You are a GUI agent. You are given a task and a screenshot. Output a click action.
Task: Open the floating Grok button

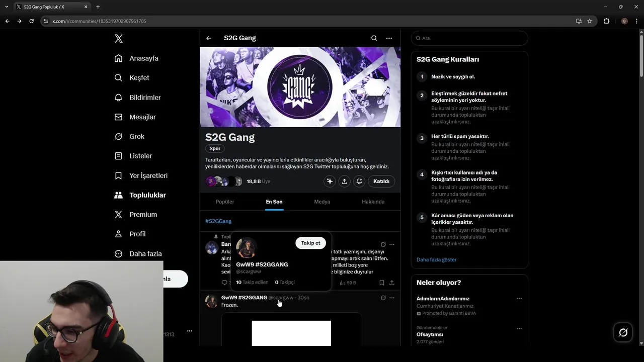point(623,332)
